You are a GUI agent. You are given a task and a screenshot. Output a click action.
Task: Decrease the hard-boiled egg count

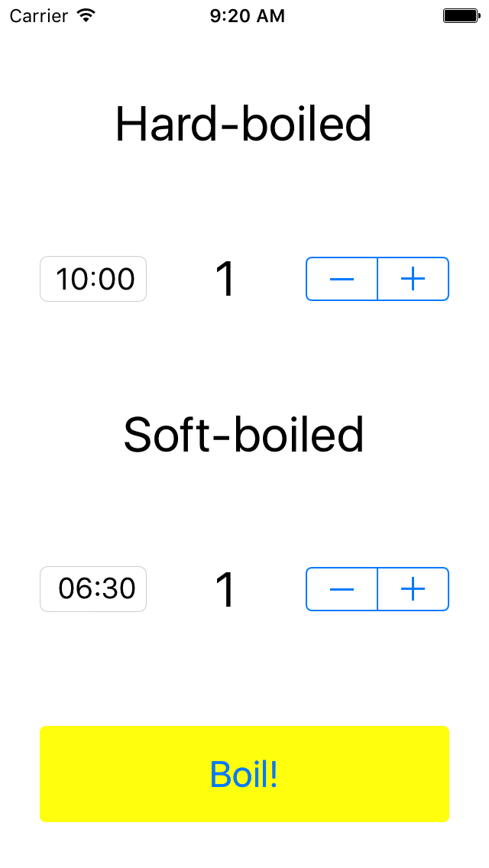coord(342,279)
